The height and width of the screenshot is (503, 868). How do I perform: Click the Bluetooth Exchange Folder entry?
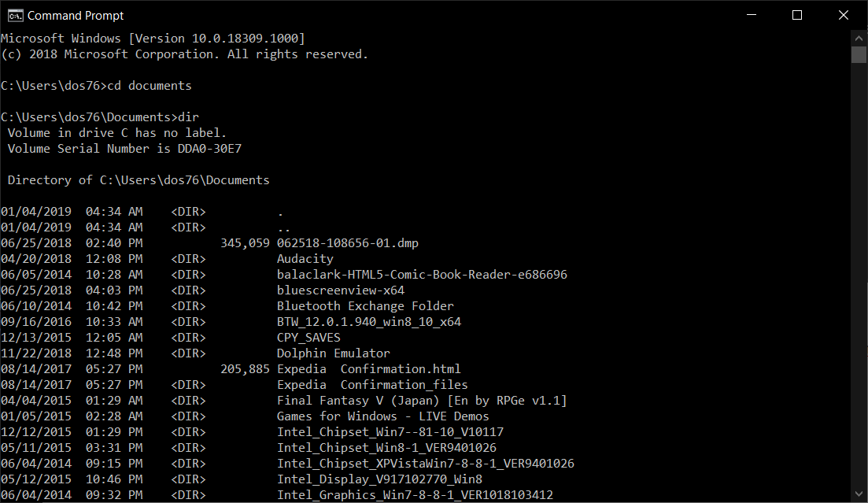(x=365, y=305)
